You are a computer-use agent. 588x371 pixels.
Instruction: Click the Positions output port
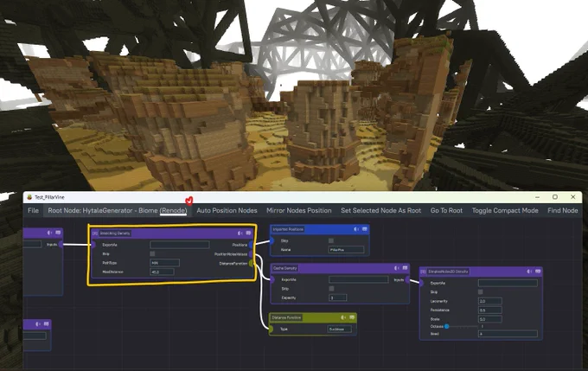coord(251,245)
